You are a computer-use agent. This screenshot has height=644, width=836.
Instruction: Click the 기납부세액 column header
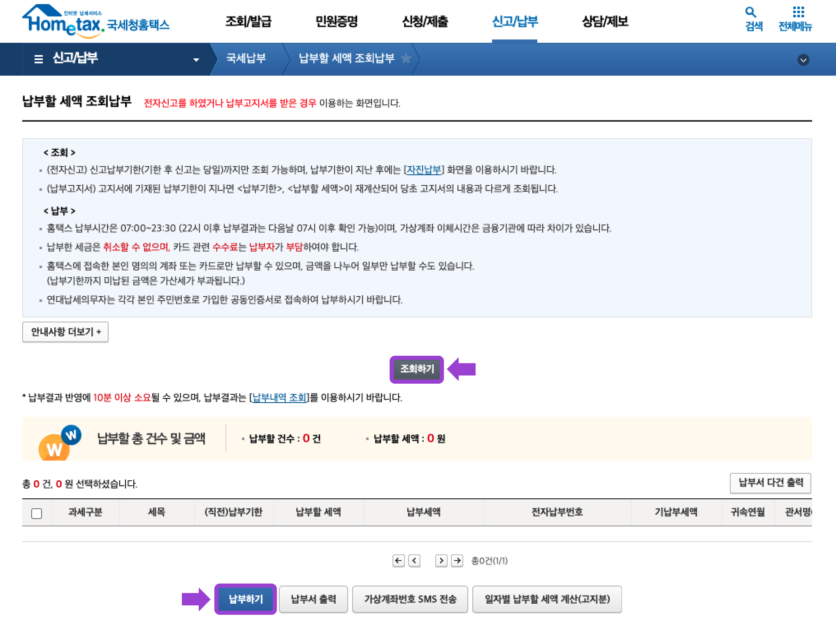[x=676, y=512]
